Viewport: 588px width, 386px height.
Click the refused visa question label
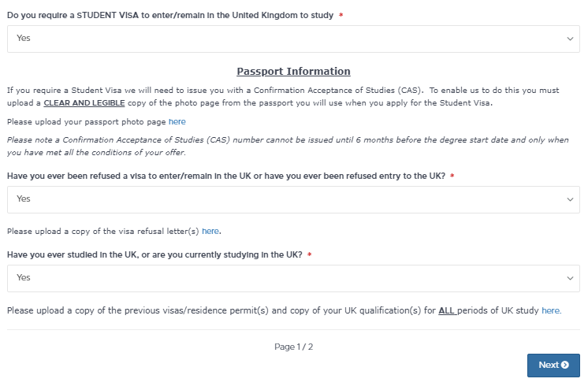[x=226, y=176]
